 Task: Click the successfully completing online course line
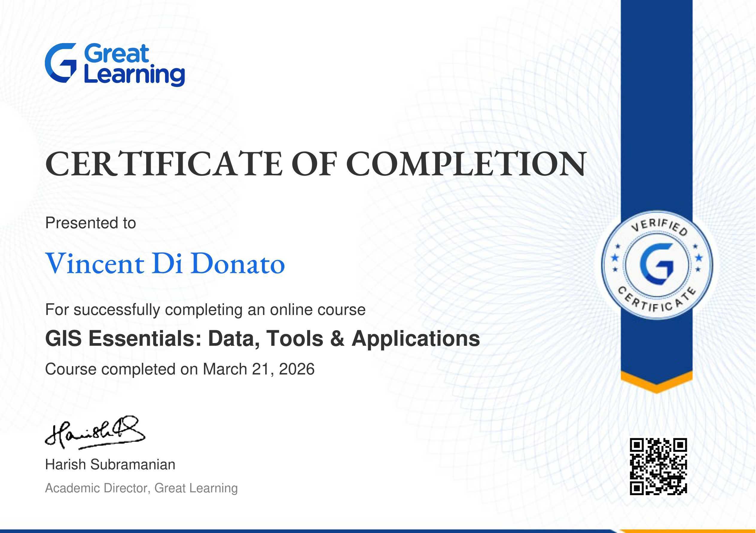click(205, 310)
